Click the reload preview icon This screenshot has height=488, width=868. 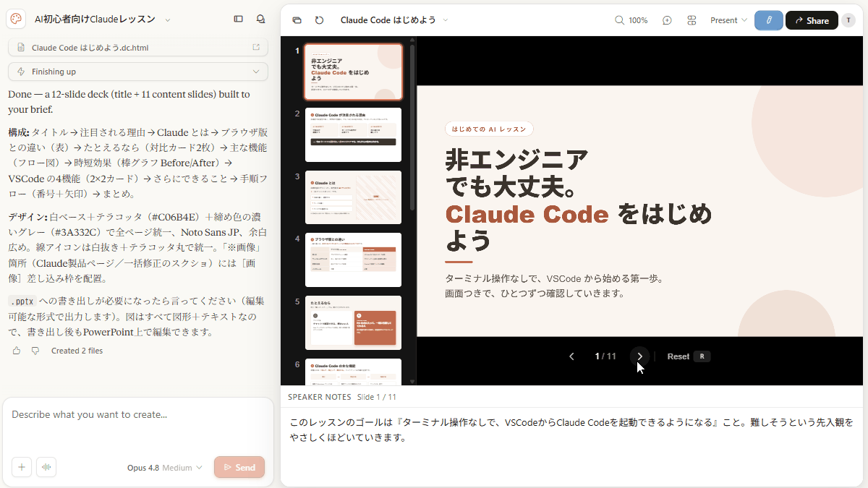pyautogui.click(x=319, y=20)
